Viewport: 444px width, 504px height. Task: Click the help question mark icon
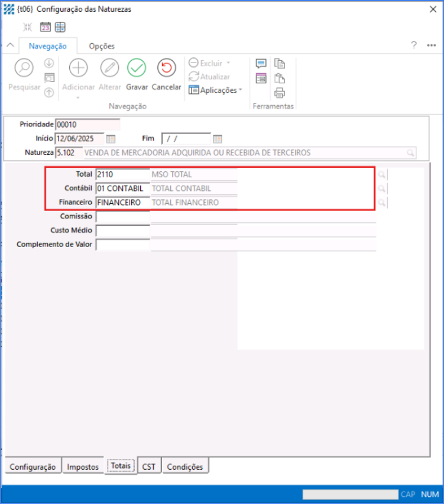tap(414, 45)
